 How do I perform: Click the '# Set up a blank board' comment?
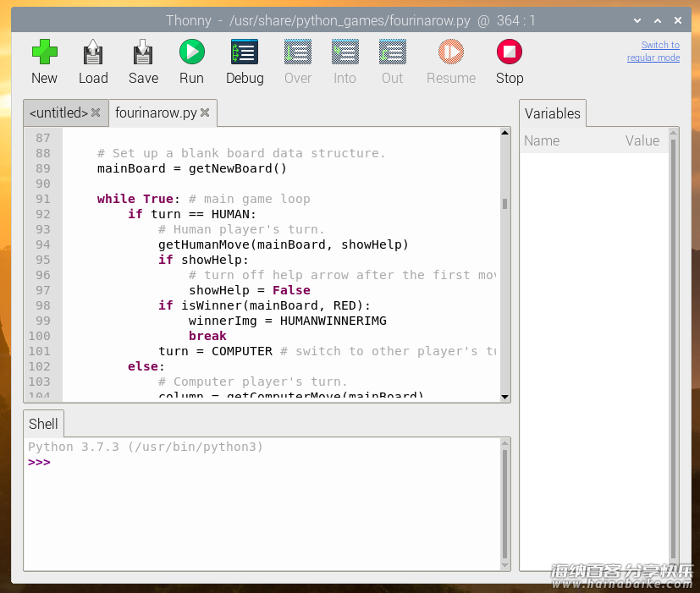click(241, 153)
